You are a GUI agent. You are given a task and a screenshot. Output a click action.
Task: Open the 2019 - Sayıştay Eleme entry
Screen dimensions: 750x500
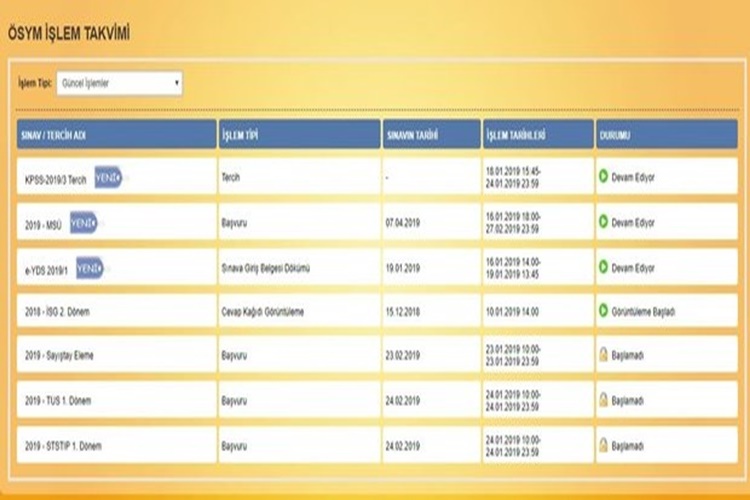[59, 356]
